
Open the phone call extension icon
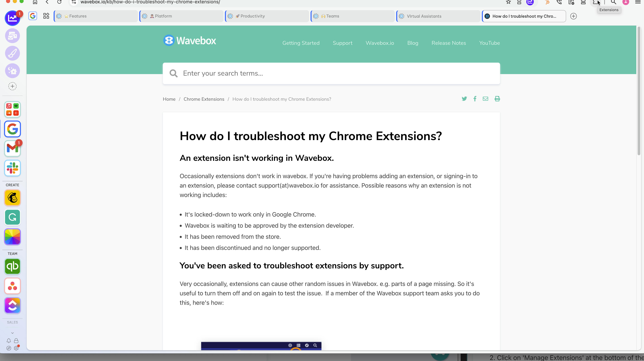(559, 2)
